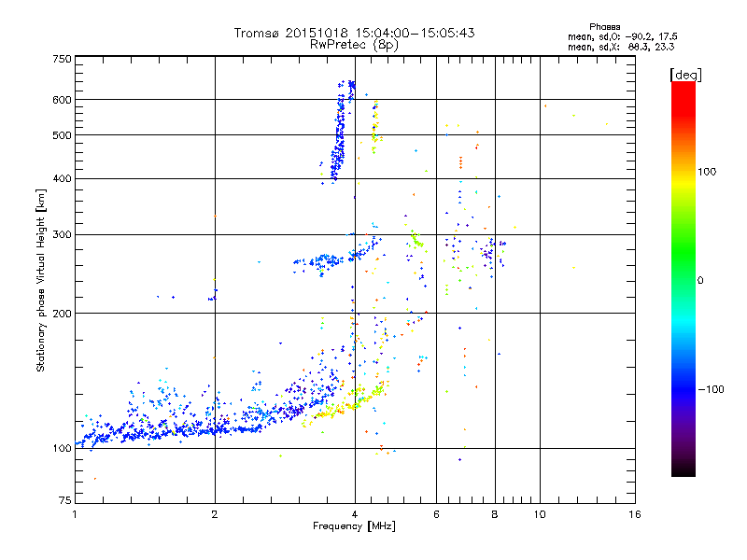Click the yellow-green echo cluster near 4 MHz, 120 km
This screenshot has width=747, height=560.
(x=352, y=401)
